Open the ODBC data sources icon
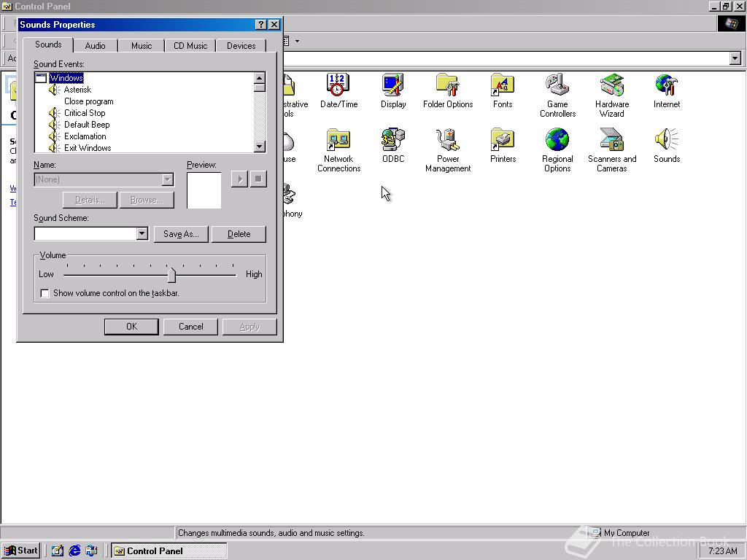This screenshot has width=747, height=560. coord(393,145)
